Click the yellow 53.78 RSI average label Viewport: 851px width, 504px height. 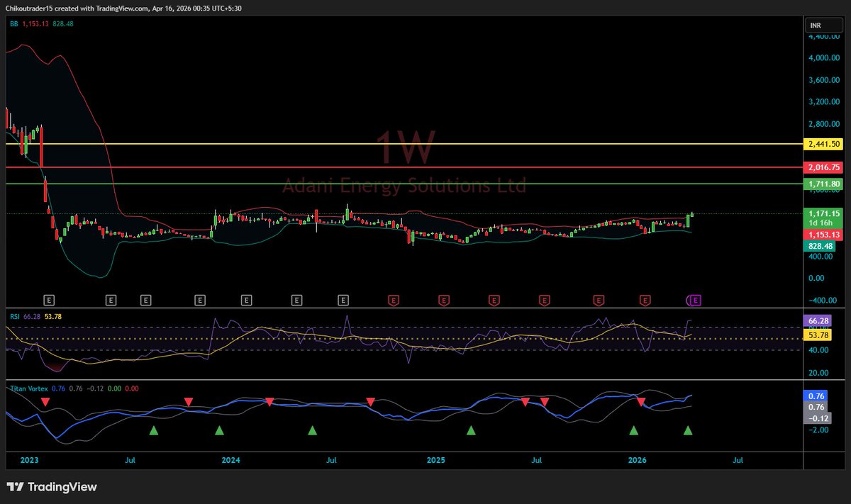point(817,335)
